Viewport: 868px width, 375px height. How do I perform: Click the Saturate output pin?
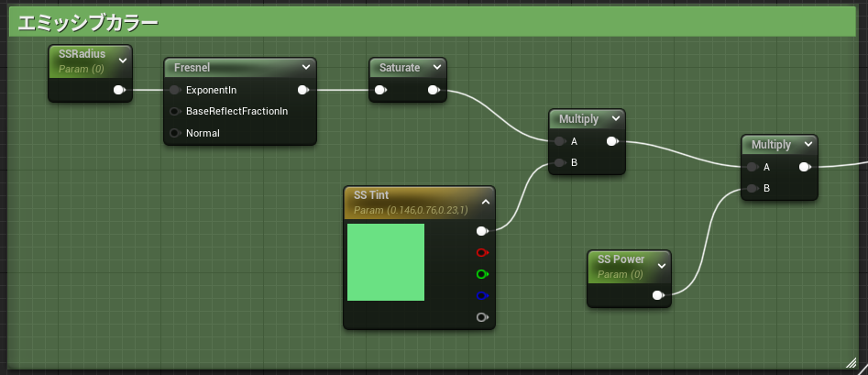click(434, 90)
